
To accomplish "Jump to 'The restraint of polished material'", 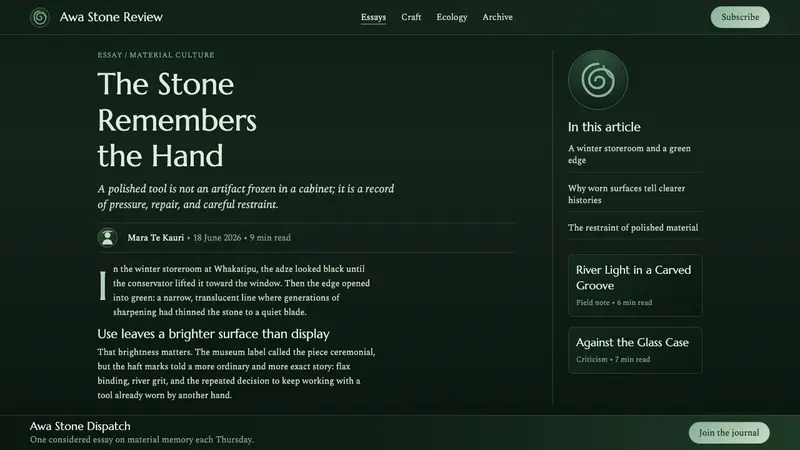I will pyautogui.click(x=633, y=228).
